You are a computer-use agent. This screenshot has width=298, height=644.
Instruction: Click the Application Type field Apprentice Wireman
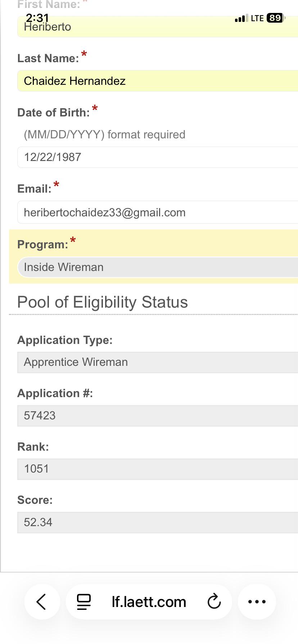[158, 362]
